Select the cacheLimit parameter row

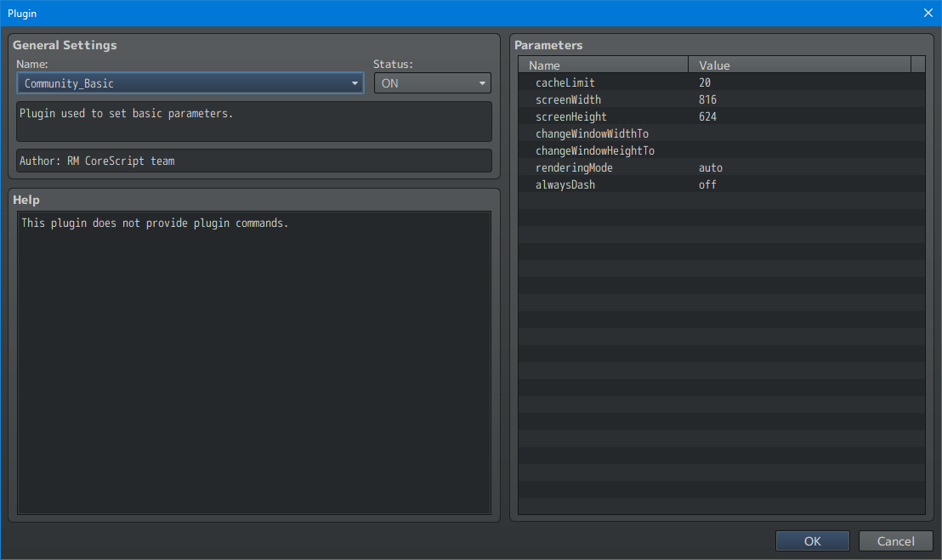tap(722, 82)
